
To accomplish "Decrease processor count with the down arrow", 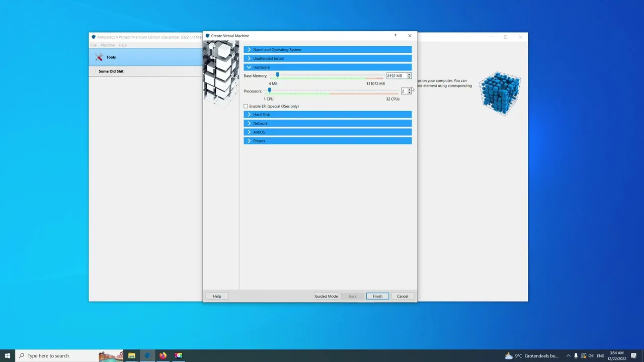I will [x=410, y=93].
